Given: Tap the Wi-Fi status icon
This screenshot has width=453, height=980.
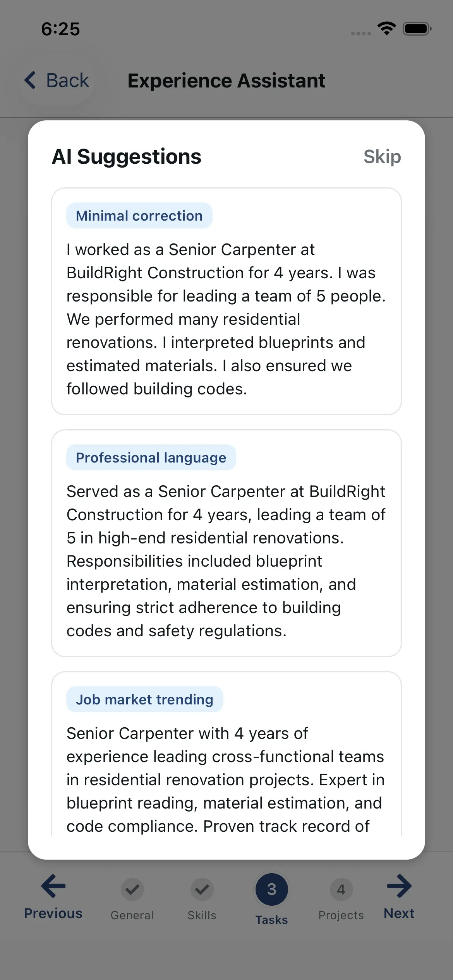Looking at the screenshot, I should tap(386, 29).
